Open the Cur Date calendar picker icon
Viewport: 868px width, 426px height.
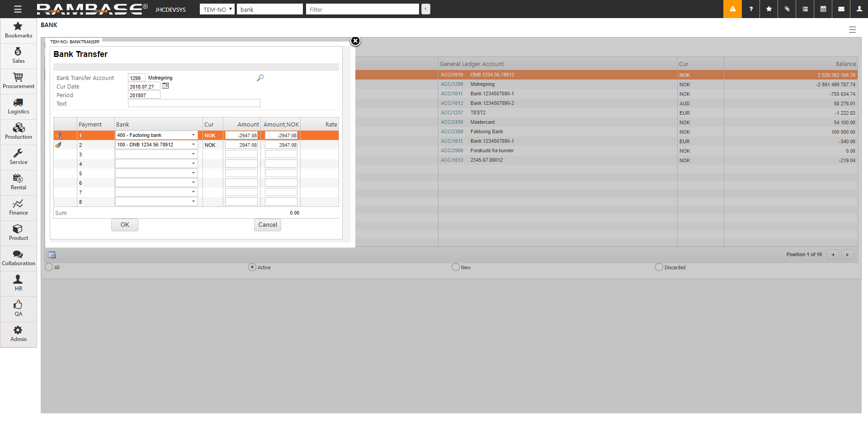click(x=165, y=86)
